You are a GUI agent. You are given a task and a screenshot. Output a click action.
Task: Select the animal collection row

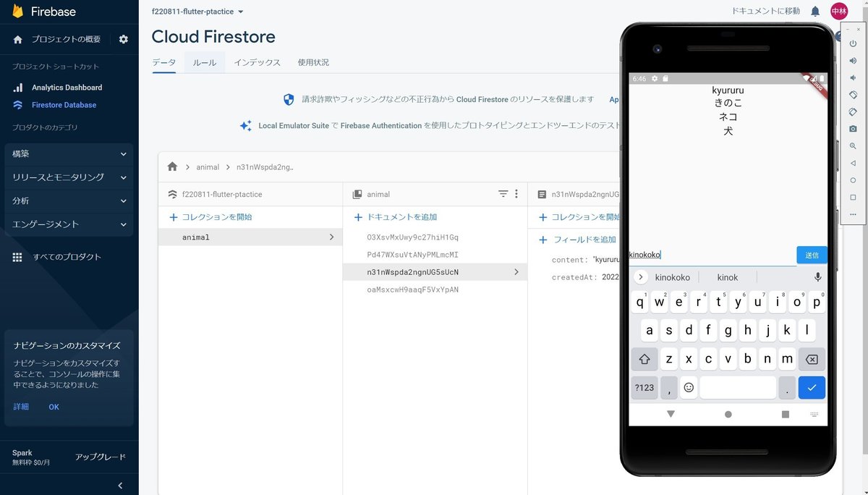[250, 237]
